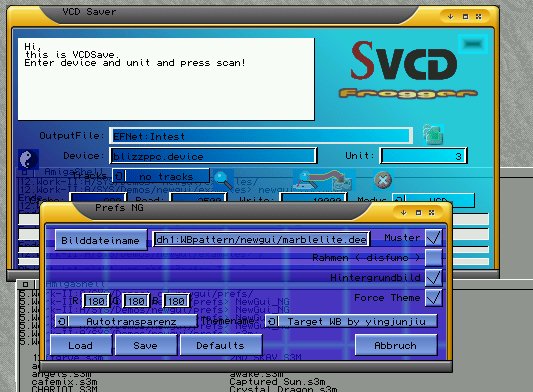Image resolution: width=533 pixels, height=392 pixels.
Task: Click the round X cancel icon
Action: (x=383, y=180)
